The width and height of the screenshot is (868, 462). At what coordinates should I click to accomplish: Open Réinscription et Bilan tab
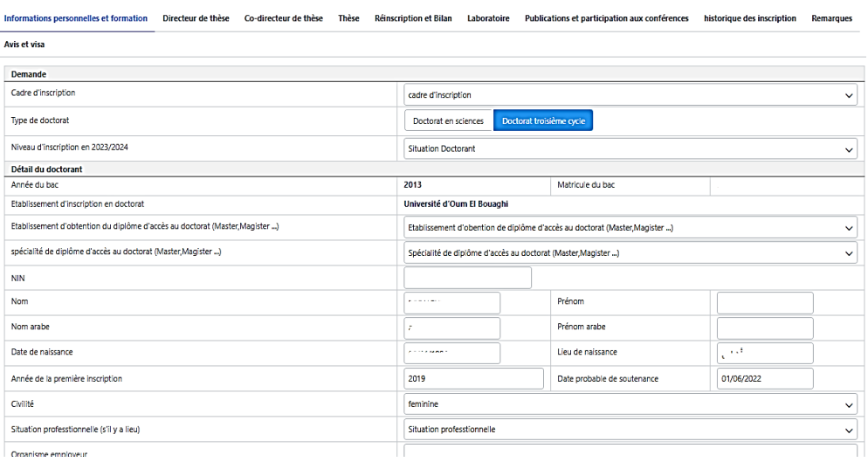(413, 18)
